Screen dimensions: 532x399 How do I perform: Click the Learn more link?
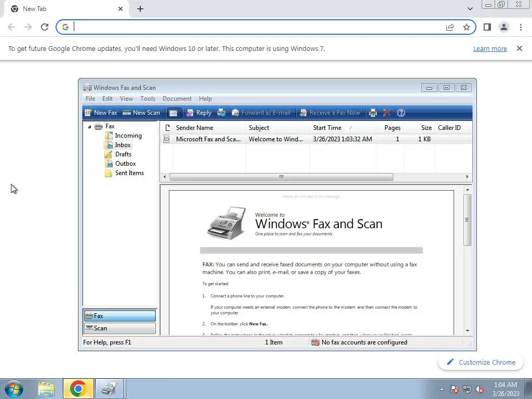490,48
